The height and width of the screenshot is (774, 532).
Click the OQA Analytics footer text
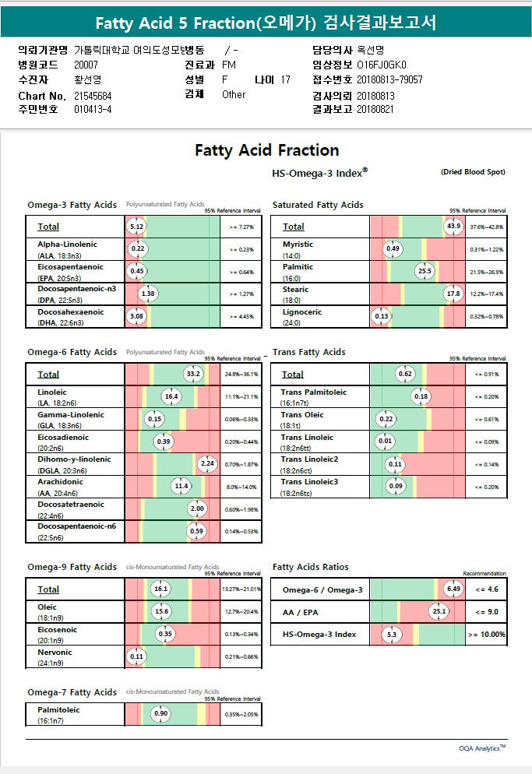(x=482, y=748)
